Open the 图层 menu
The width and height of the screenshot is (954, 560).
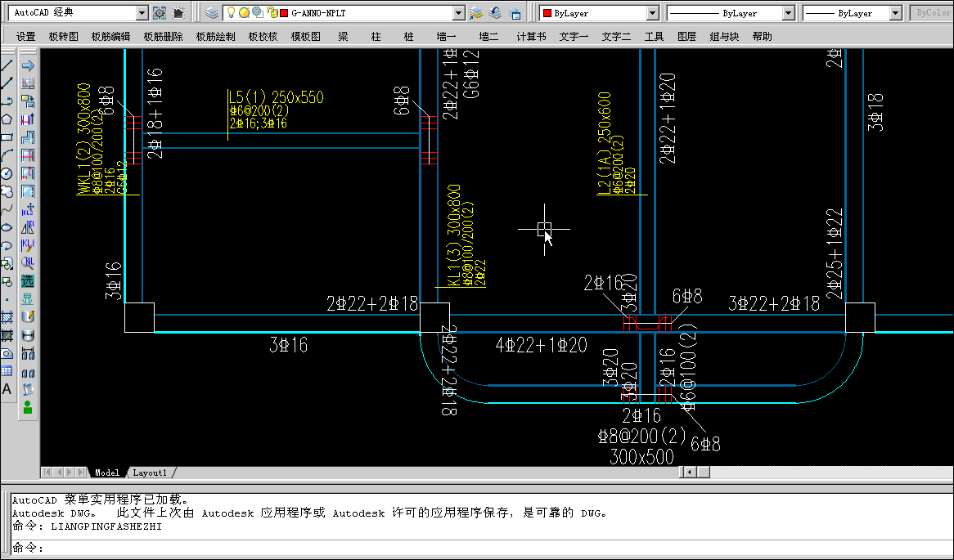pos(687,37)
